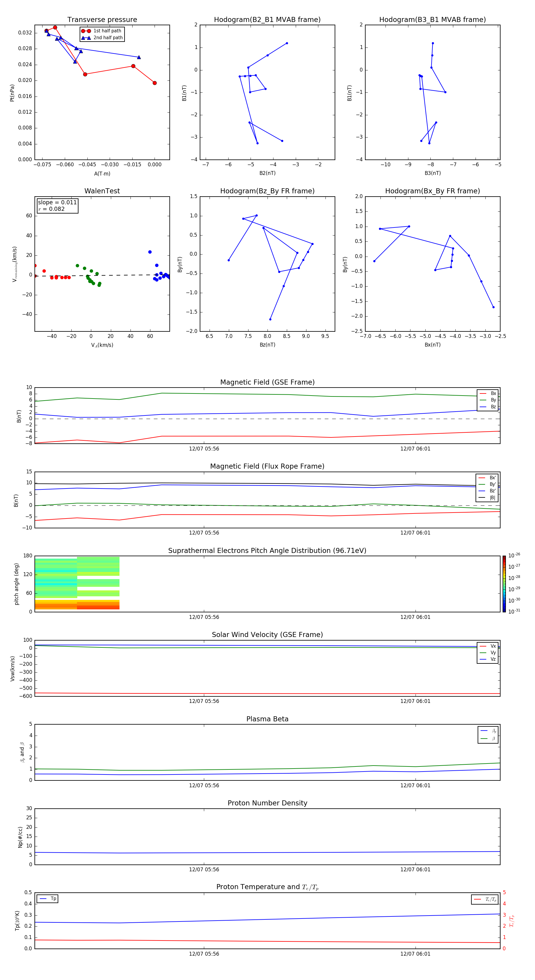Click the 'Proton Number Density' title

(267, 803)
